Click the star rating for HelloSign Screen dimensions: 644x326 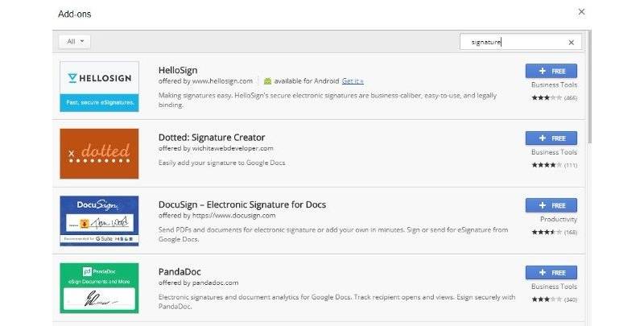pos(547,97)
